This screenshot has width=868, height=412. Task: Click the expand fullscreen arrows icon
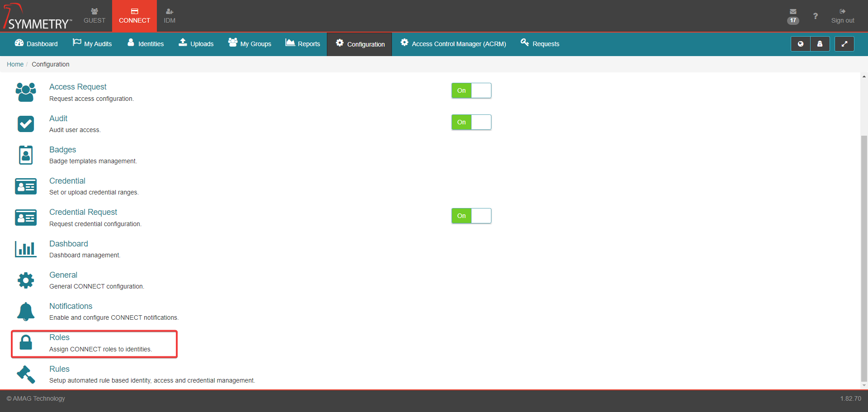tap(844, 44)
